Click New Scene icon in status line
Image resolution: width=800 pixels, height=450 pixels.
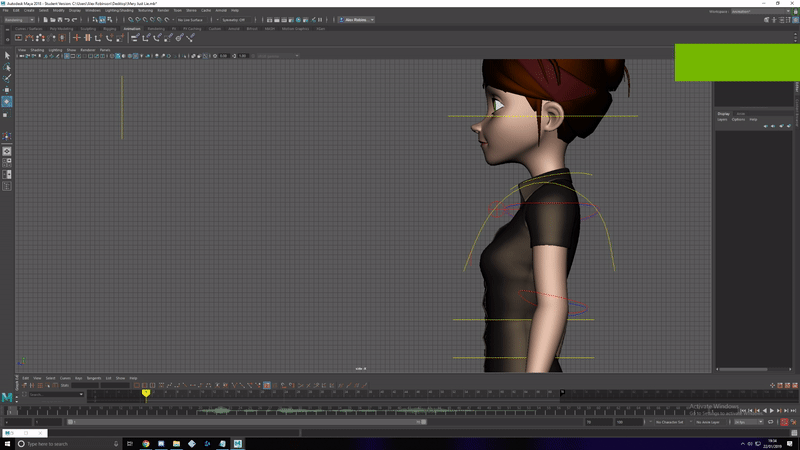click(45, 19)
